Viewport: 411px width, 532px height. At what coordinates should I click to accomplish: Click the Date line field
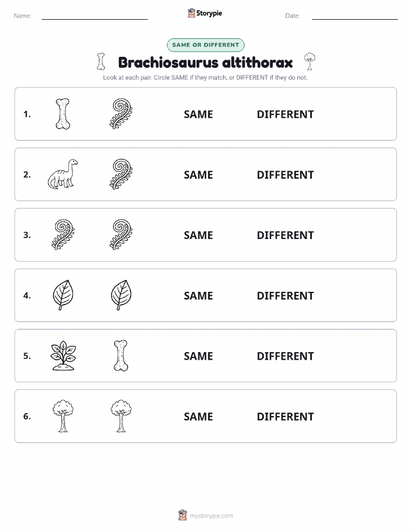click(355, 16)
